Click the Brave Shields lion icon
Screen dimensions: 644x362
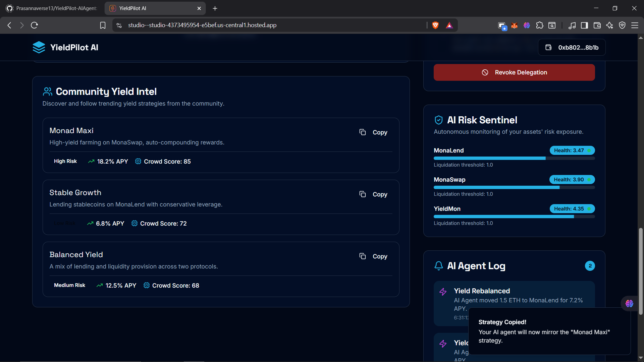click(x=435, y=25)
